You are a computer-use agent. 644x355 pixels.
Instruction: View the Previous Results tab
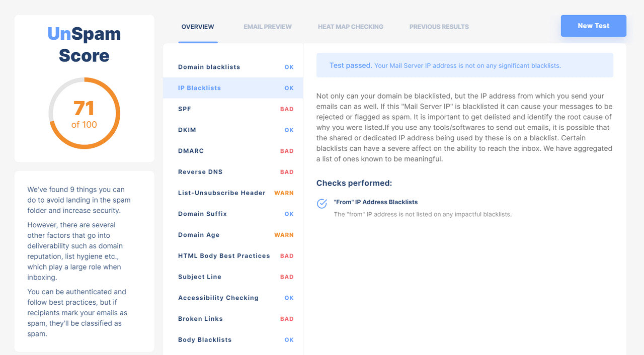[x=439, y=27]
